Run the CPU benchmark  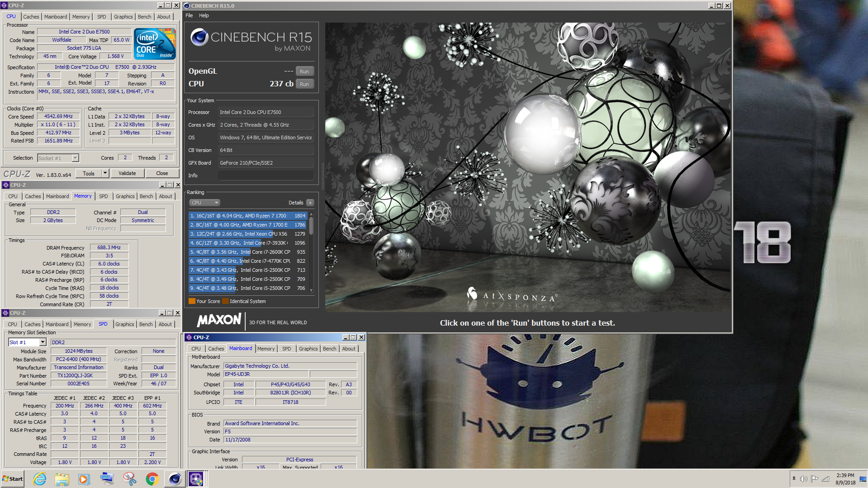click(x=304, y=84)
